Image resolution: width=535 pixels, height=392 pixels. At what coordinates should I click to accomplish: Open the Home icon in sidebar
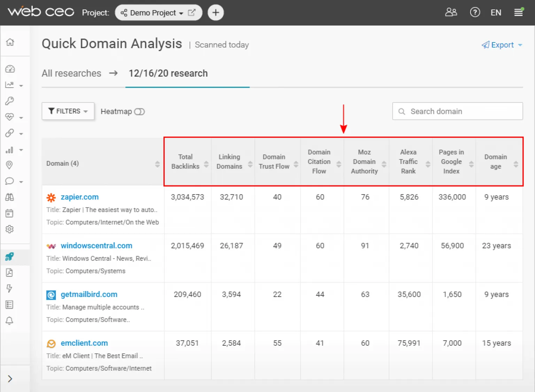10,42
